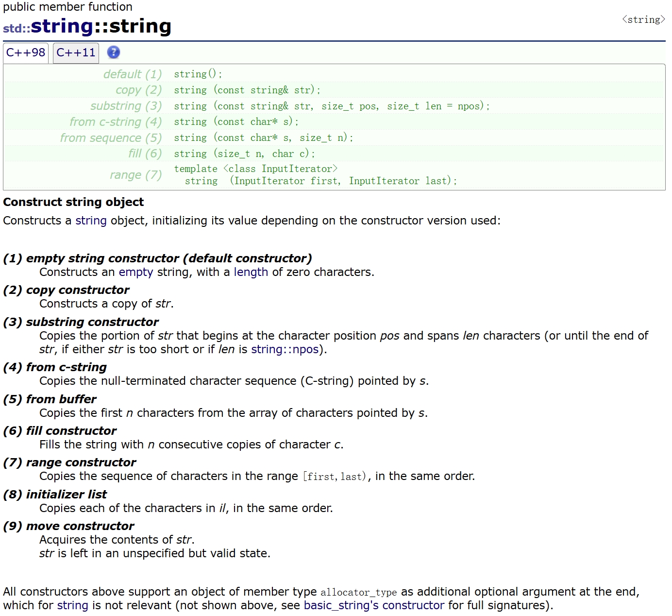Click the '(8) initializer list' heading
Viewport: 672px width, 616px height.
tap(55, 495)
